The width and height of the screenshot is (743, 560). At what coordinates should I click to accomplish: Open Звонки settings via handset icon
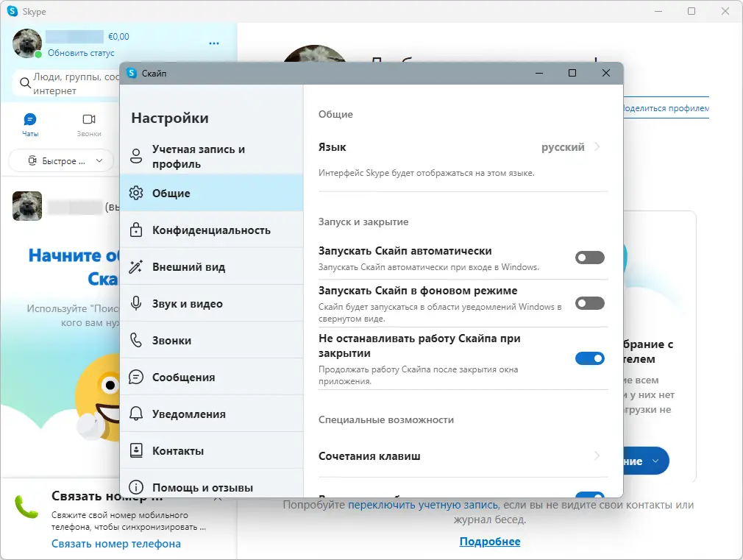(136, 339)
